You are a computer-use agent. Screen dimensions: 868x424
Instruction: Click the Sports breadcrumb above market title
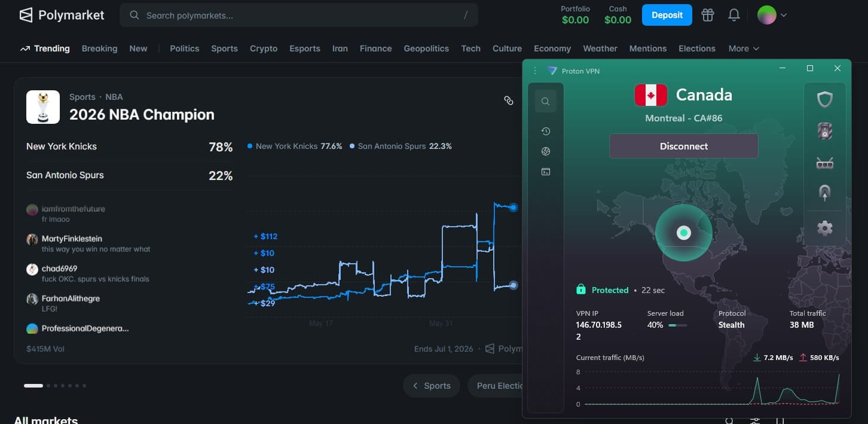[x=82, y=97]
